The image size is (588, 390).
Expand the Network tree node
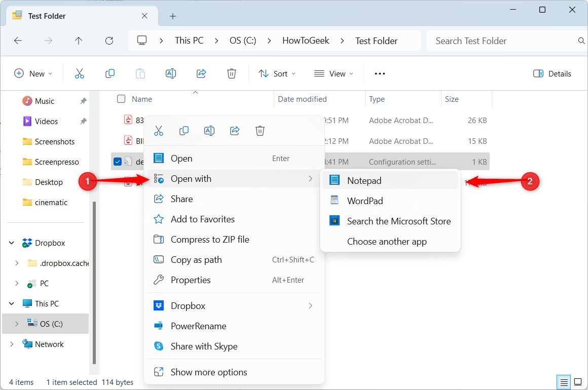point(12,344)
